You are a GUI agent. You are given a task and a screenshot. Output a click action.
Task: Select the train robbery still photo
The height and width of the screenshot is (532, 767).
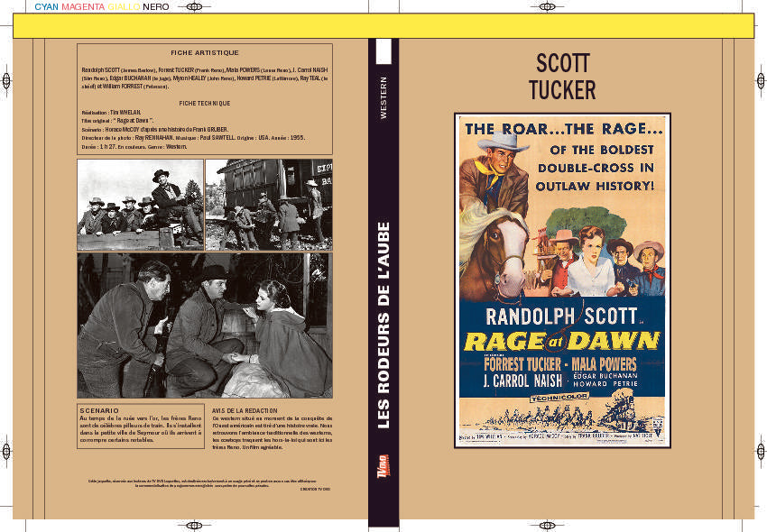[x=269, y=205]
